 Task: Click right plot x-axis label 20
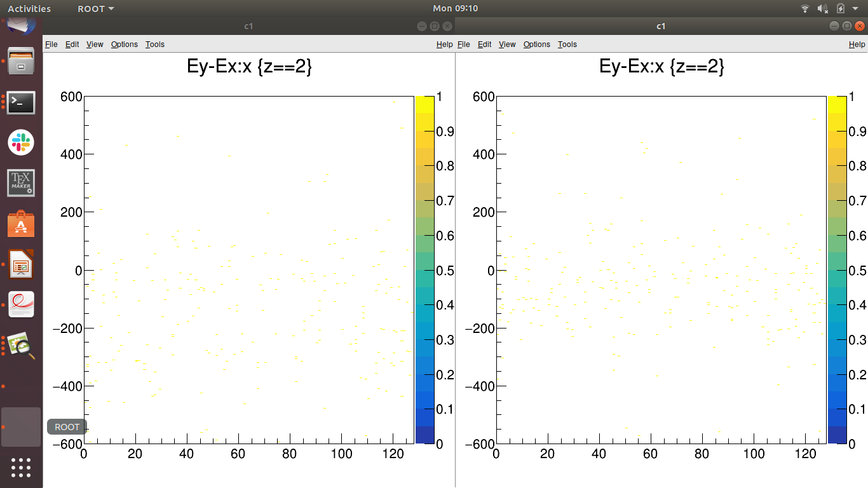tap(548, 454)
